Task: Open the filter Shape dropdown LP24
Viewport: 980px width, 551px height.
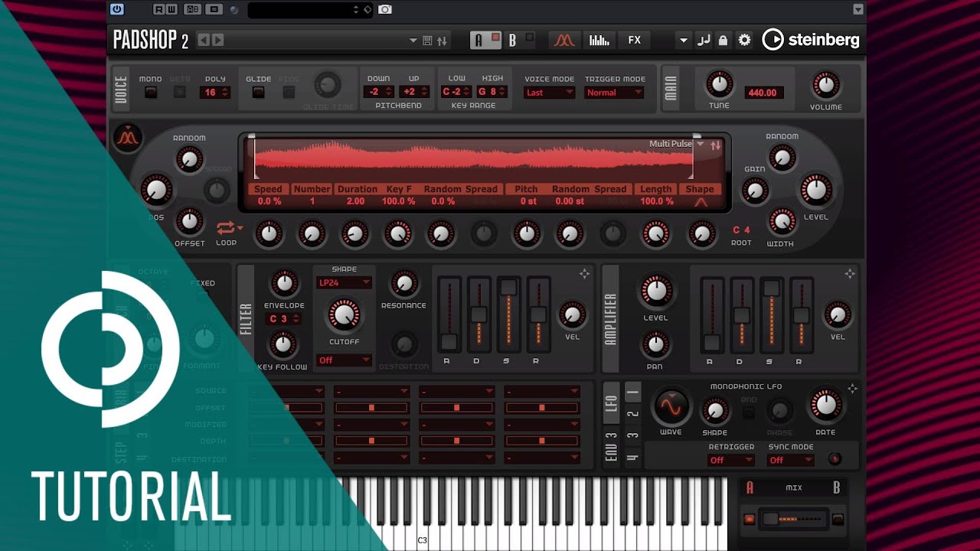Action: 344,282
